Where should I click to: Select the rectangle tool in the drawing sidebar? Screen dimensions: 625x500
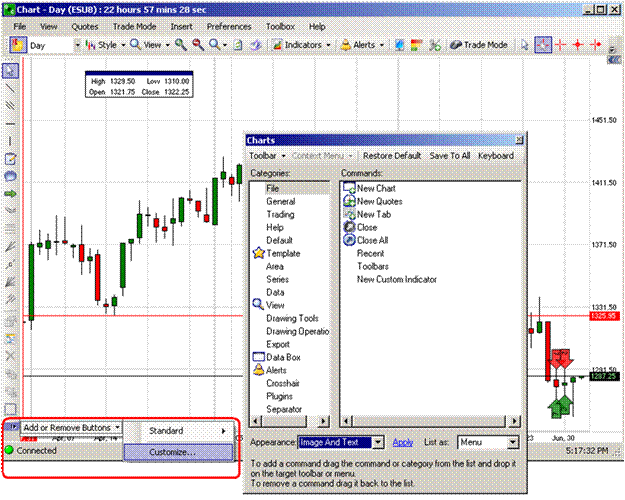point(10,409)
